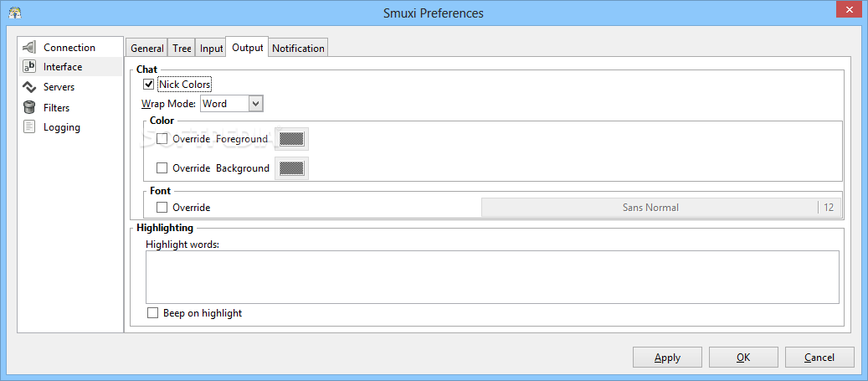Switch to the General tab

[146, 49]
